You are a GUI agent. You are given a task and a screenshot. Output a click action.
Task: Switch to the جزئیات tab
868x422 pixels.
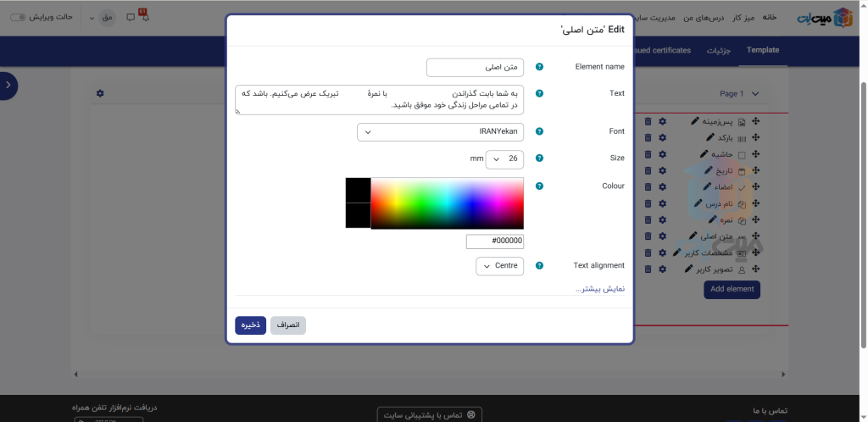tap(718, 50)
